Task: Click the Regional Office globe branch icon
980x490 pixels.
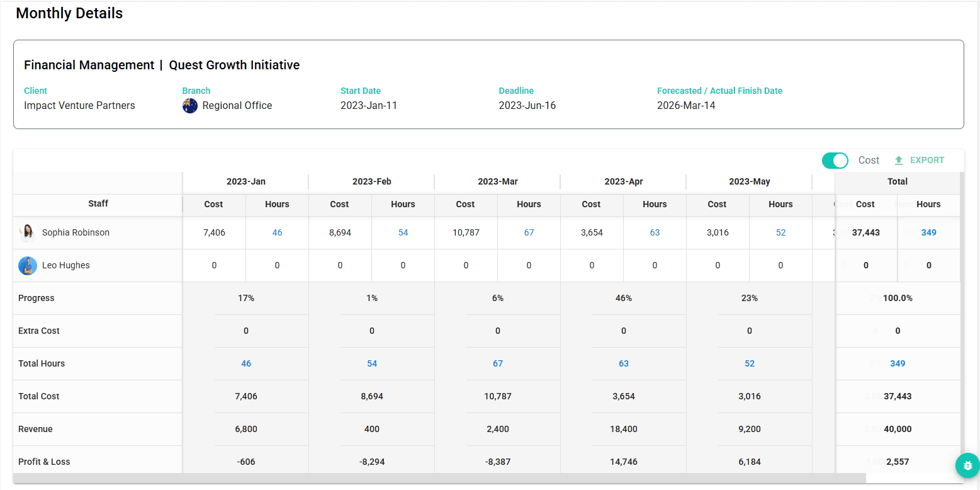Action: tap(190, 105)
